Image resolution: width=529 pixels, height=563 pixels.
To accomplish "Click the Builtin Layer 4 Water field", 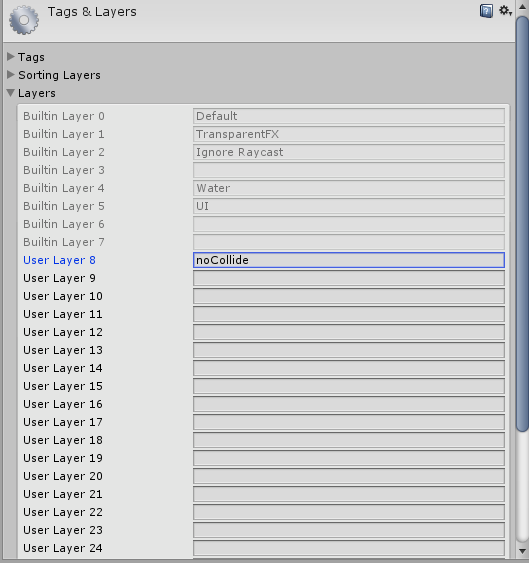I will coord(349,188).
